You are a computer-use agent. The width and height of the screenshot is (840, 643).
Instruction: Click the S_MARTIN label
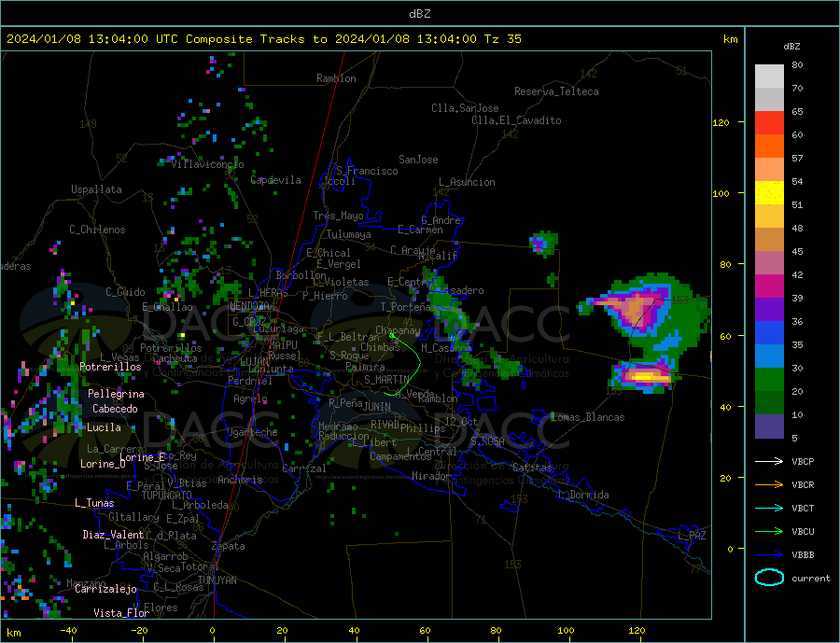pos(386,380)
